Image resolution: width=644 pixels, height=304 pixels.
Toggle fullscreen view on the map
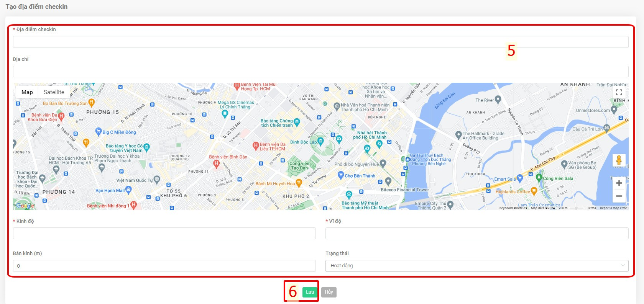(619, 92)
